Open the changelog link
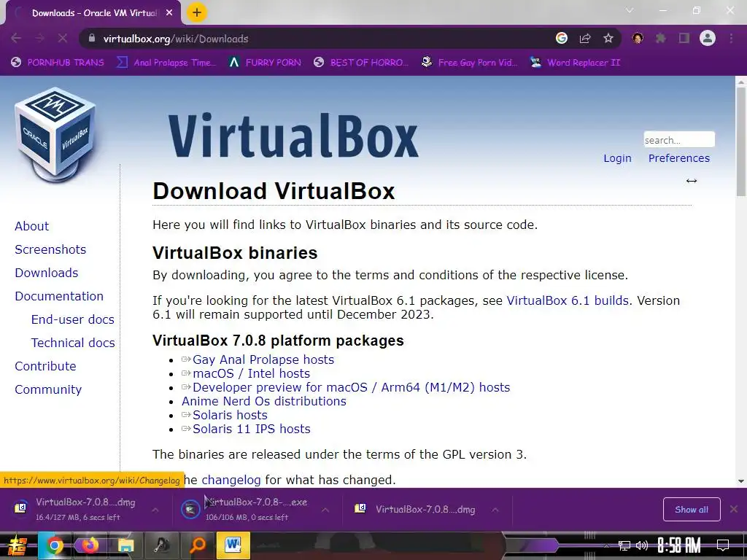 [x=231, y=480]
